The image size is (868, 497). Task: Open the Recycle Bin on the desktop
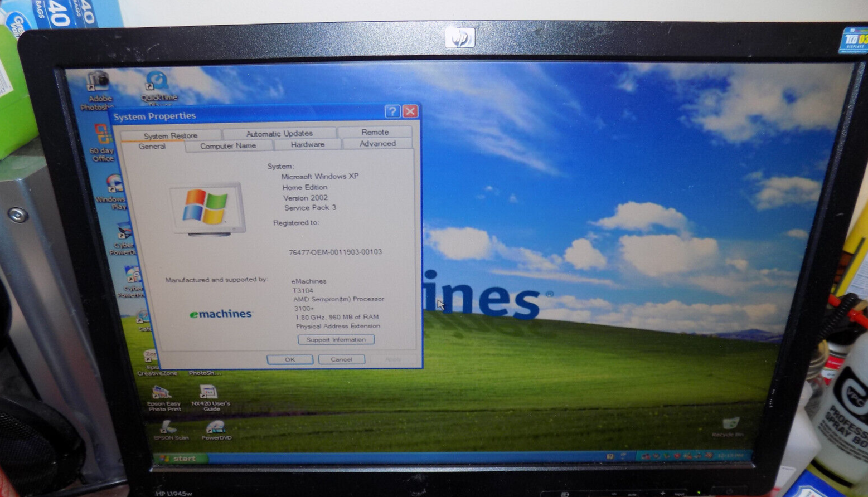tap(728, 427)
